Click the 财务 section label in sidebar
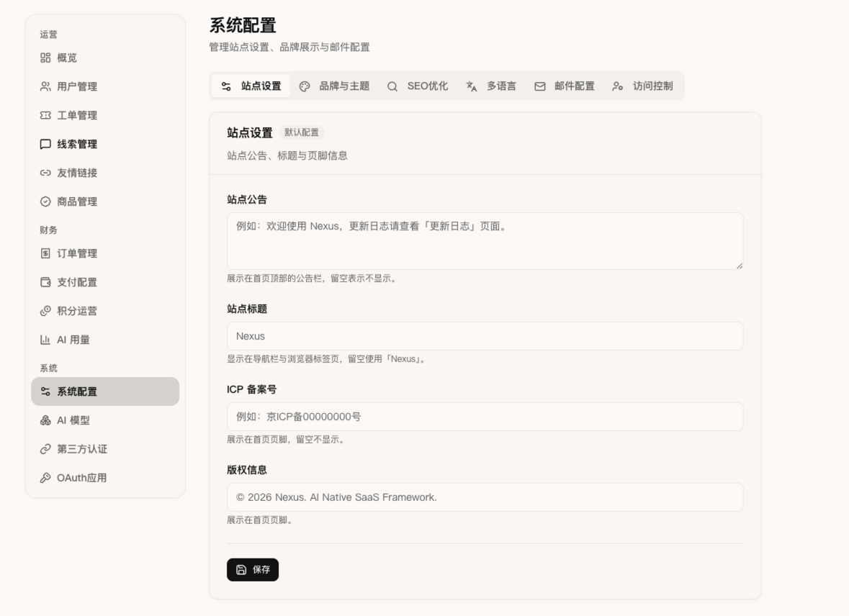 [48, 230]
